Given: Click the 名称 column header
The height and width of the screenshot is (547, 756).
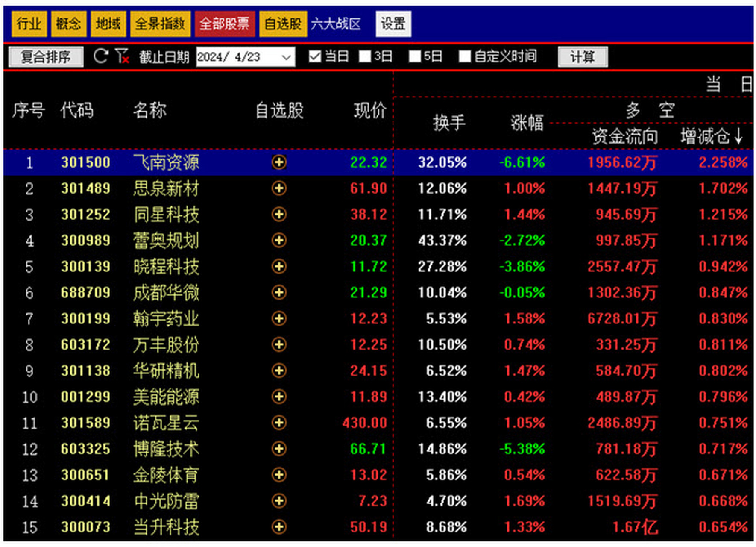Looking at the screenshot, I should coord(150,110).
